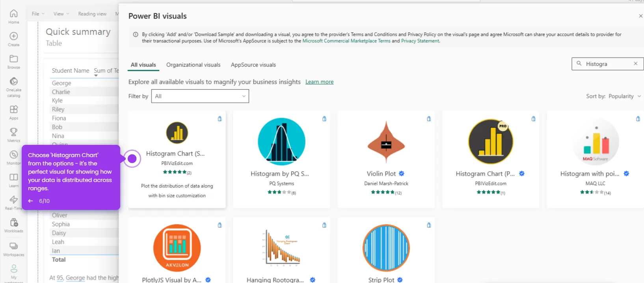644x283 pixels.
Task: Select PlotlyJS Visual by Akvelon thumbnail
Action: [177, 248]
